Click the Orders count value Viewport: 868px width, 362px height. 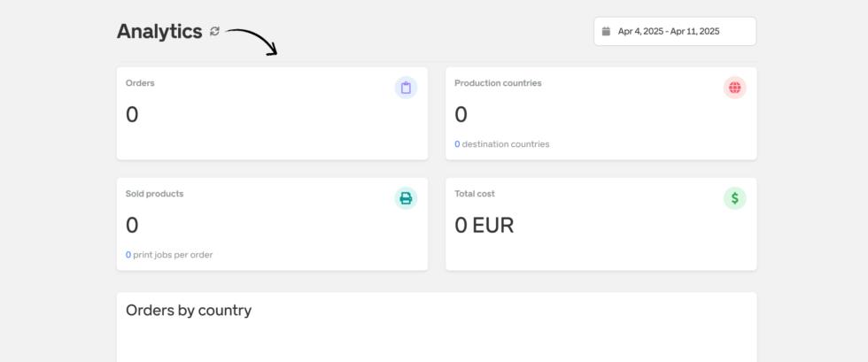tap(132, 115)
